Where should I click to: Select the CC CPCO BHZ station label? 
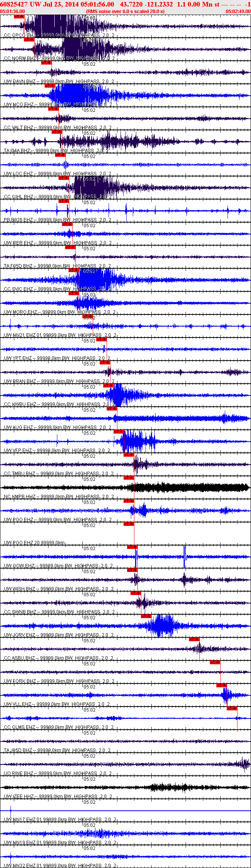pyautogui.click(x=59, y=35)
